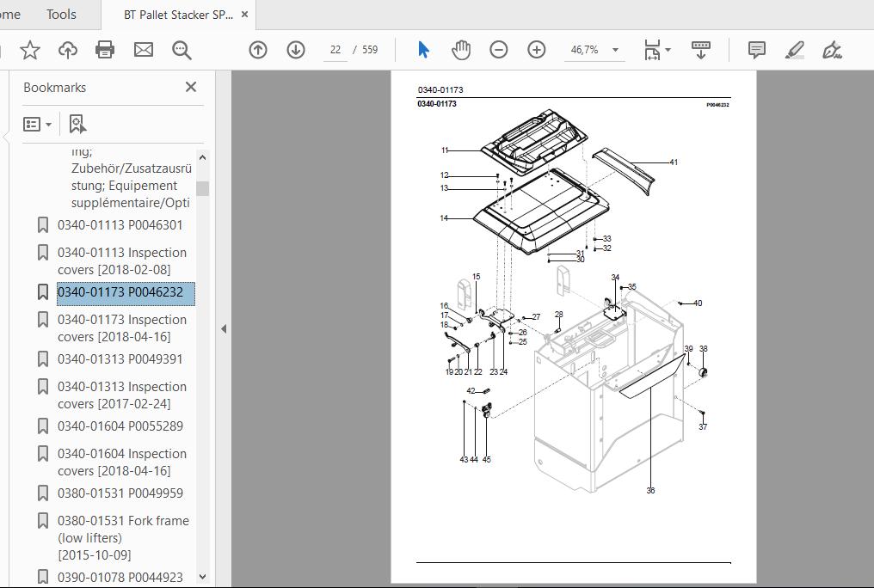Click the upload to cloud icon
The image size is (874, 588).
[67, 50]
